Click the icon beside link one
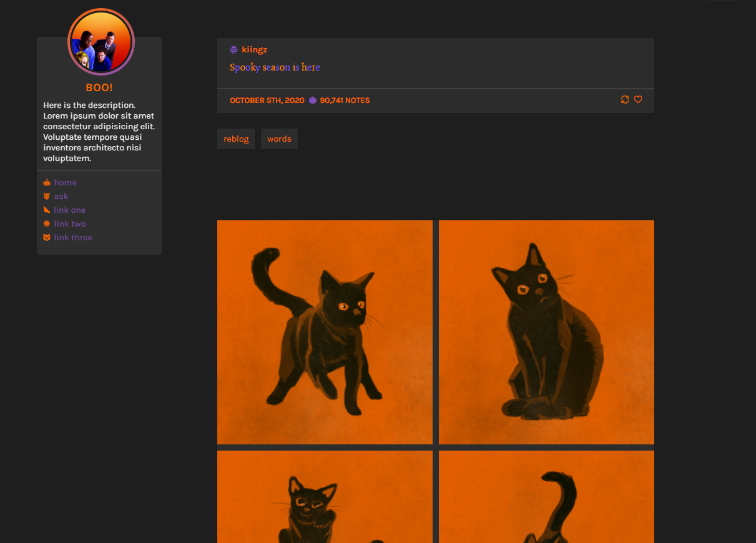The image size is (756, 543). [46, 210]
